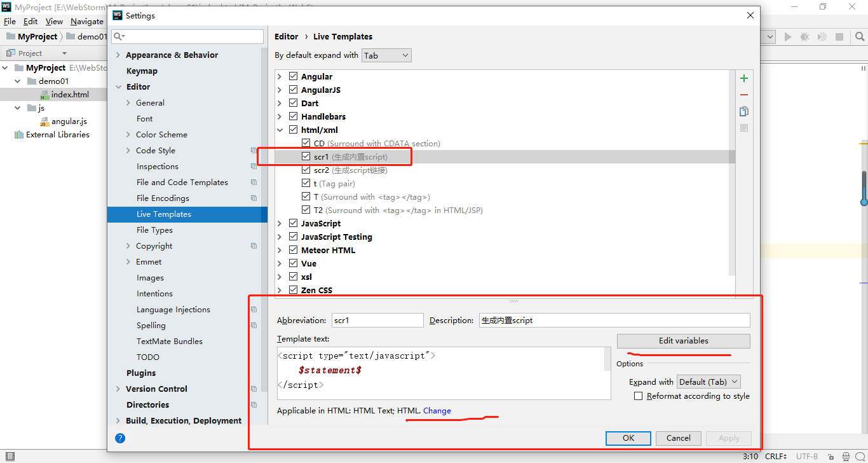Image resolution: width=868 pixels, height=463 pixels.
Task: Duplicate the selected live template
Action: [x=744, y=111]
